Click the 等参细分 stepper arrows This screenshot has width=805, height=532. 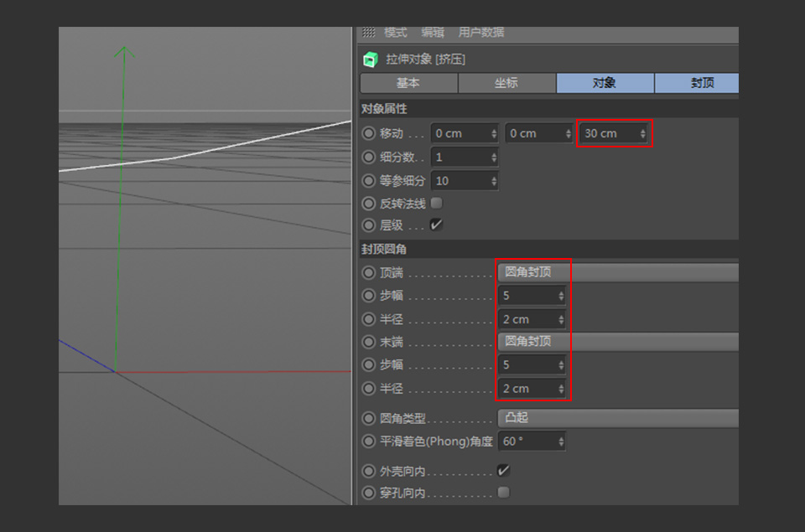pyautogui.click(x=494, y=181)
